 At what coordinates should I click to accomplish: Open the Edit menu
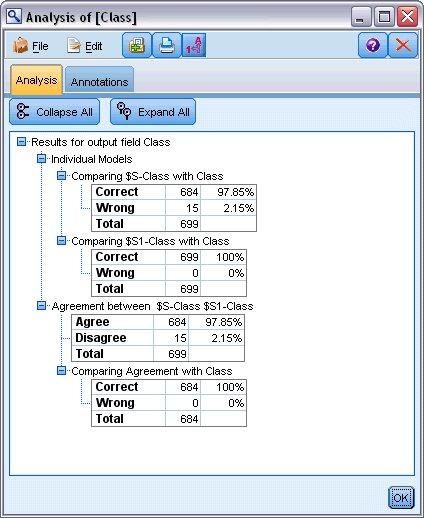[x=85, y=46]
